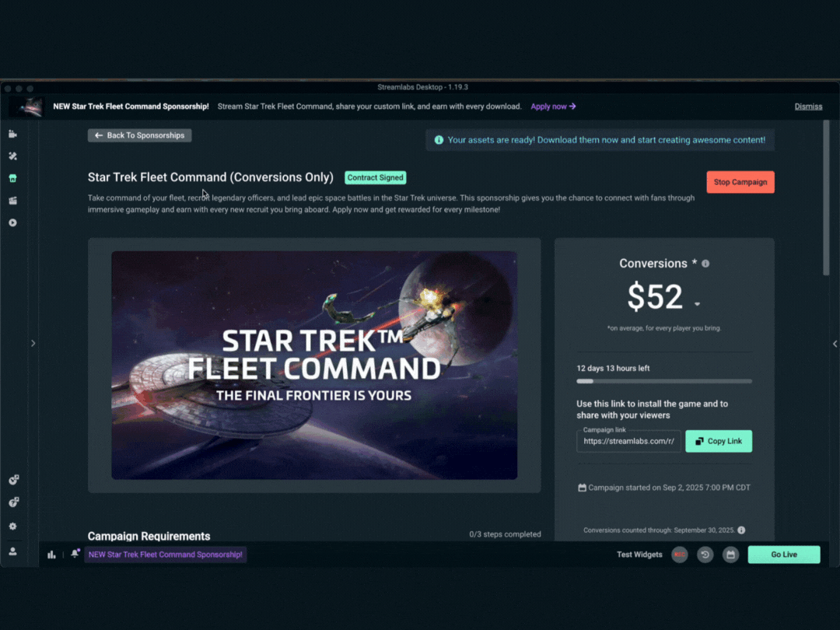The image size is (840, 630).
Task: Click the days-left progress bar
Action: tap(664, 381)
